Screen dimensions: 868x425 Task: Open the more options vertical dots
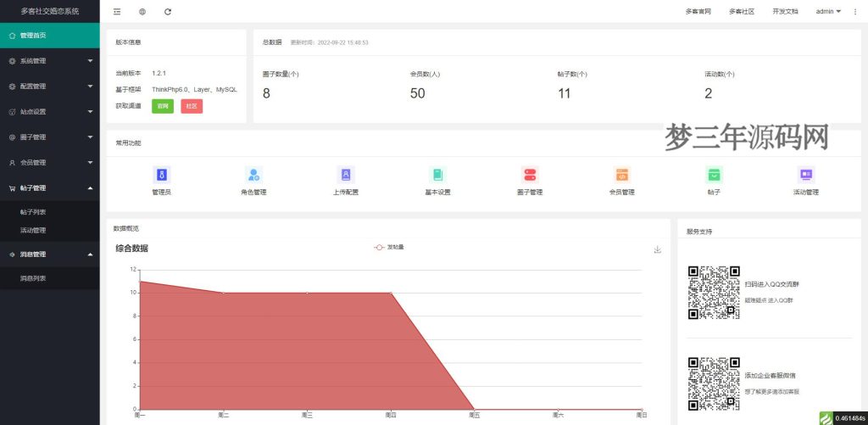coord(855,12)
